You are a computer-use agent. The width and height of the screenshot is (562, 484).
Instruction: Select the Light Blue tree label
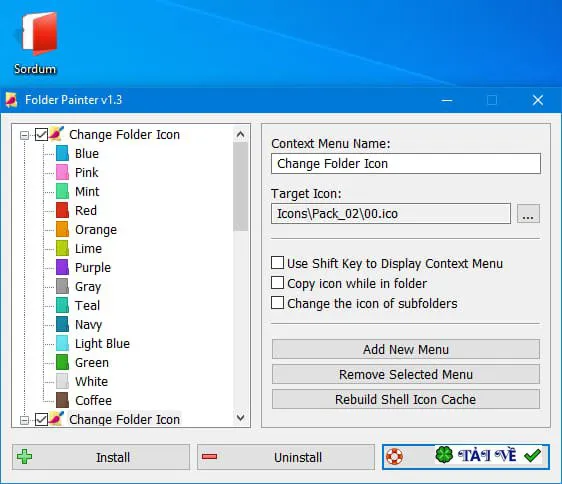pyautogui.click(x=102, y=343)
